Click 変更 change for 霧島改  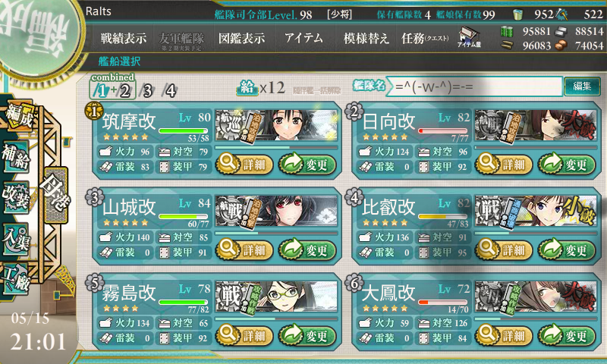pos(307,335)
